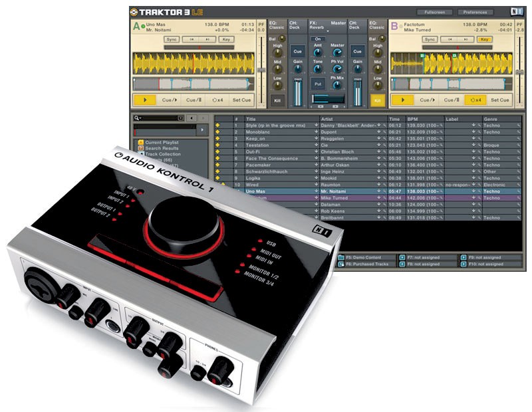Image resolution: width=532 pixels, height=412 pixels.
Task: Click the Put button in the FX section
Action: click(318, 84)
